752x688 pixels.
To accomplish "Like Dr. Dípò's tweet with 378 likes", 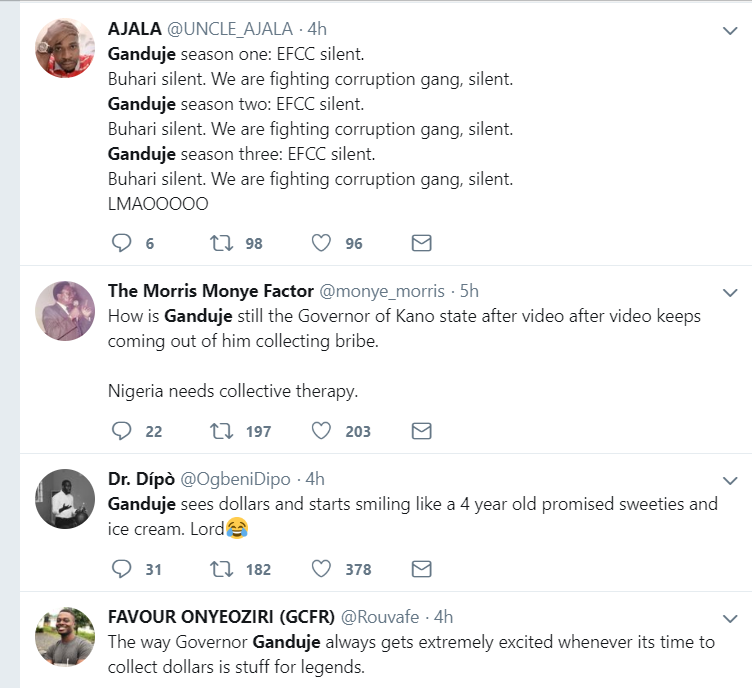I will 321,569.
